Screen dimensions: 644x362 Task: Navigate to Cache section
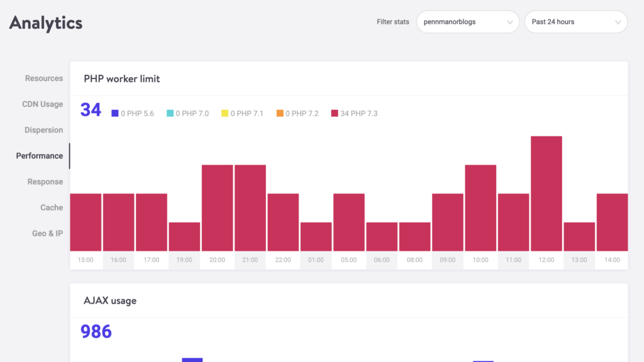(x=52, y=207)
